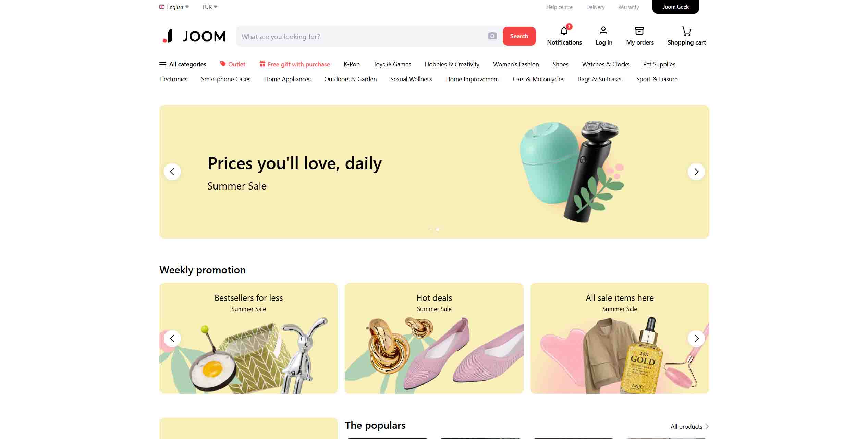
Task: Open the All products link
Action: click(x=689, y=427)
